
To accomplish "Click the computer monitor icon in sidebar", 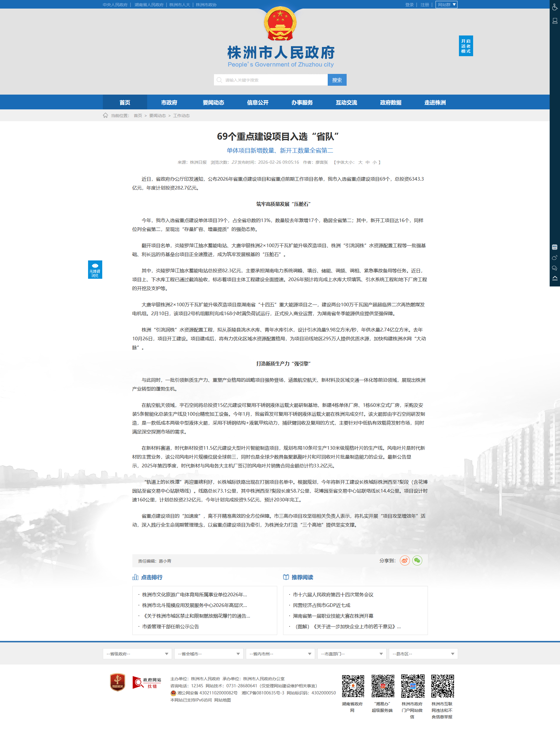I will [x=555, y=21].
